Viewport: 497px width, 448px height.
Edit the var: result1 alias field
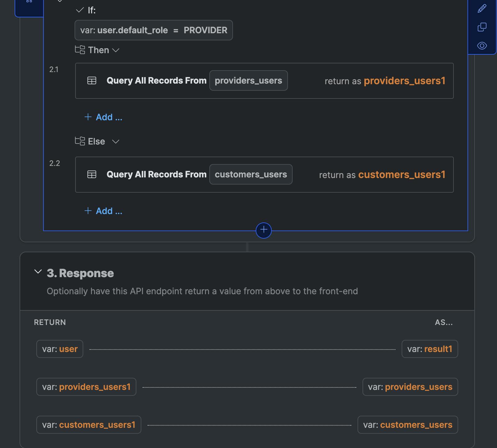click(x=430, y=349)
